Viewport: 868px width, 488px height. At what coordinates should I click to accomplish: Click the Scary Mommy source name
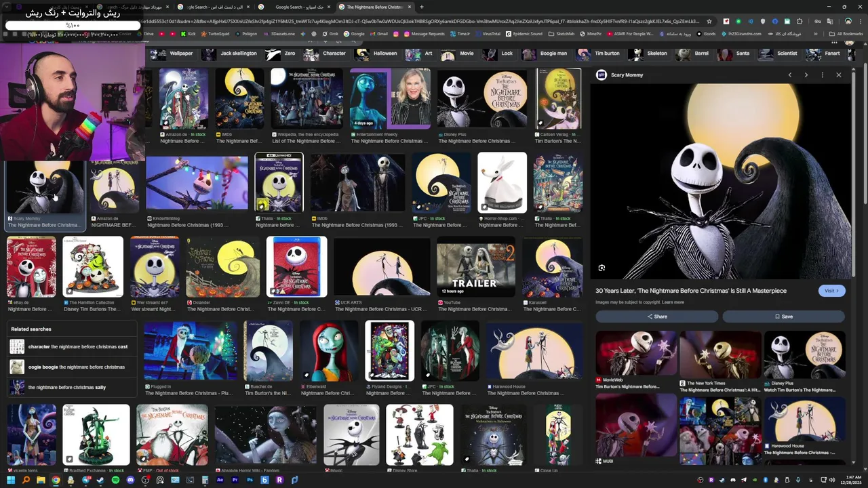(x=627, y=75)
